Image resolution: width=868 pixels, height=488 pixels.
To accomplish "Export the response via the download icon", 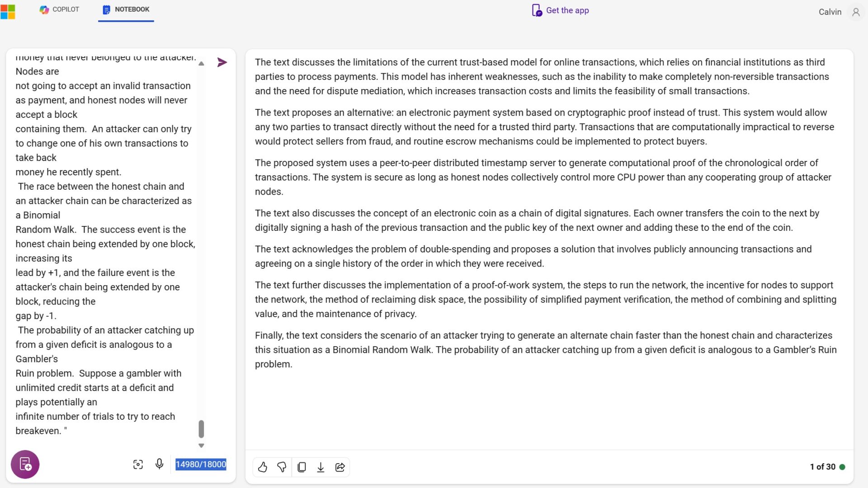I will [321, 467].
